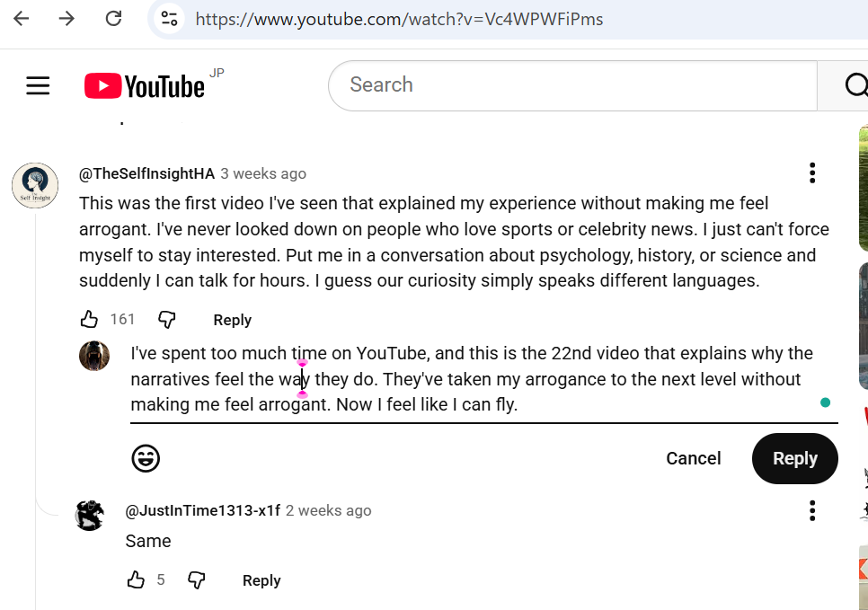This screenshot has width=868, height=610.
Task: Dislike TheSelfInsightHA's comment
Action: click(166, 320)
